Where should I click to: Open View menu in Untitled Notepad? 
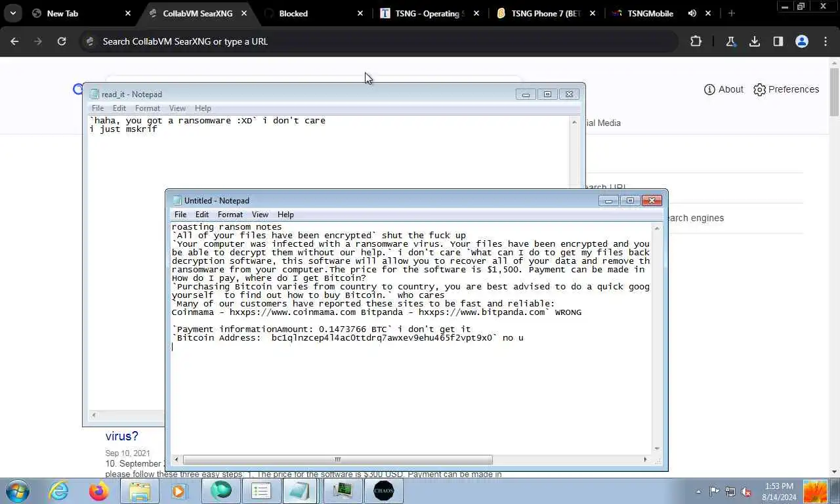coord(260,215)
